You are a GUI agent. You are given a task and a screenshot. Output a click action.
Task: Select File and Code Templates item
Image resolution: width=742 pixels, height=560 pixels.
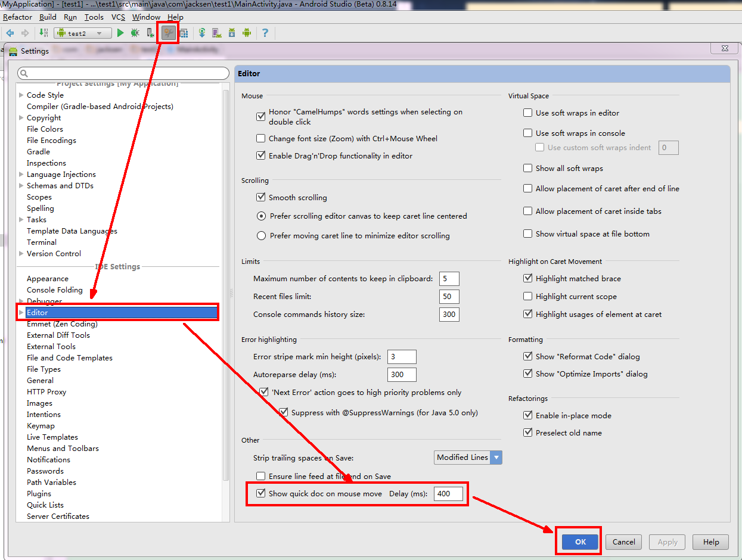tap(70, 357)
